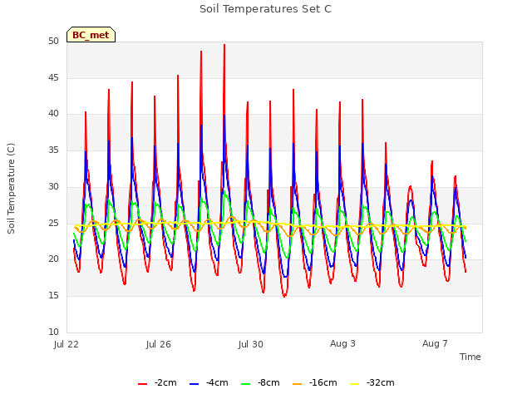Click the 45 y-axis tick label
532x399 pixels.
[53, 77]
